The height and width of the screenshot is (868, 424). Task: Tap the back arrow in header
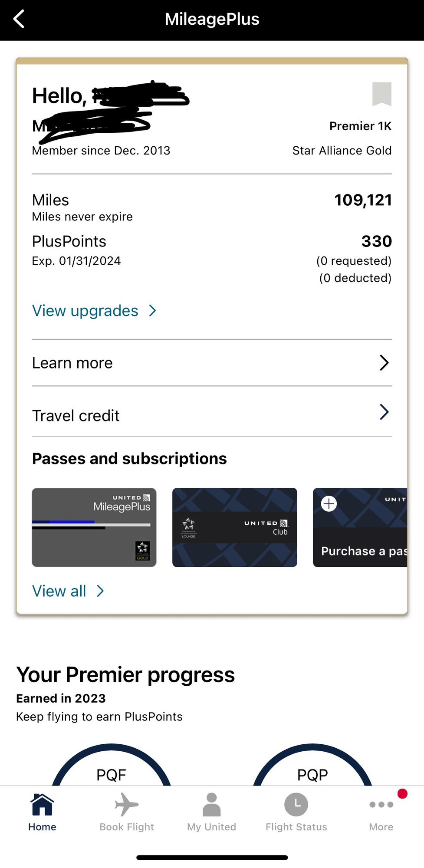[x=19, y=20]
